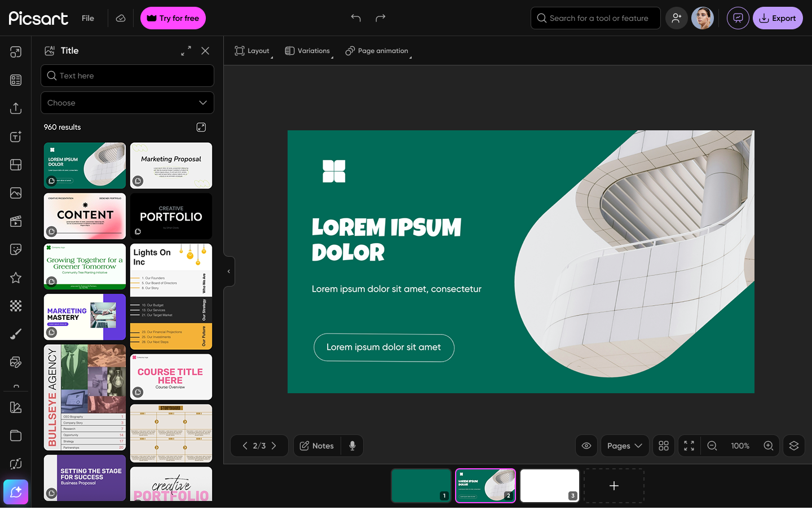The image size is (812, 510).
Task: Open the Photos panel in the sidebar
Action: click(15, 192)
